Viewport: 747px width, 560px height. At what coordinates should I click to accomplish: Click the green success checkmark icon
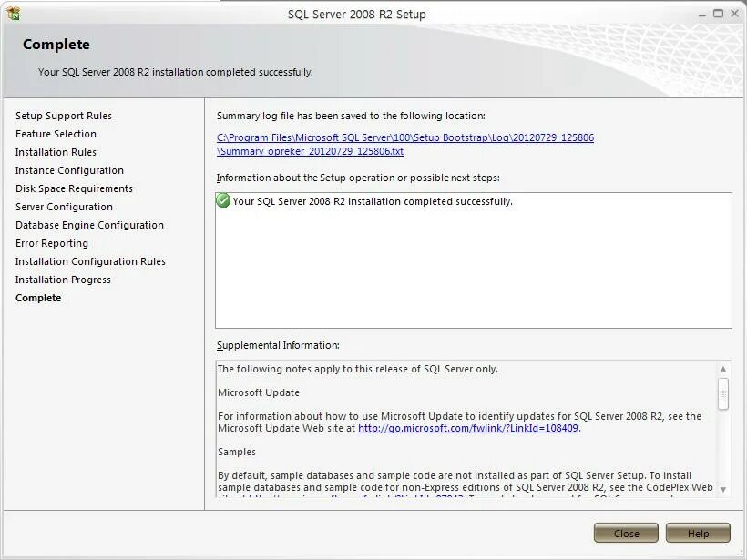tap(223, 200)
